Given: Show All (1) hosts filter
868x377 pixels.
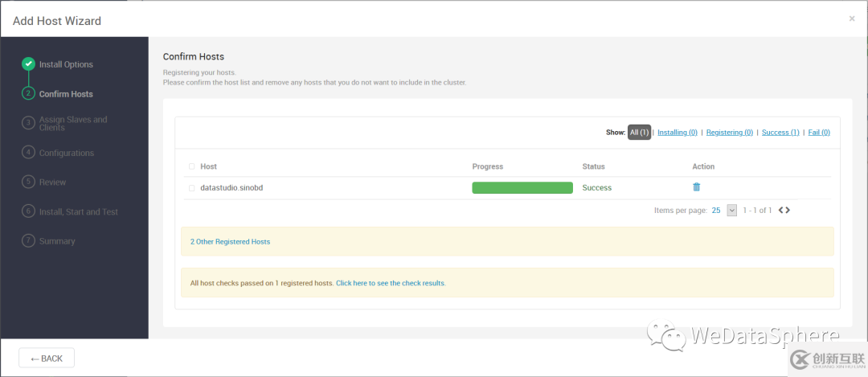Looking at the screenshot, I should point(639,133).
